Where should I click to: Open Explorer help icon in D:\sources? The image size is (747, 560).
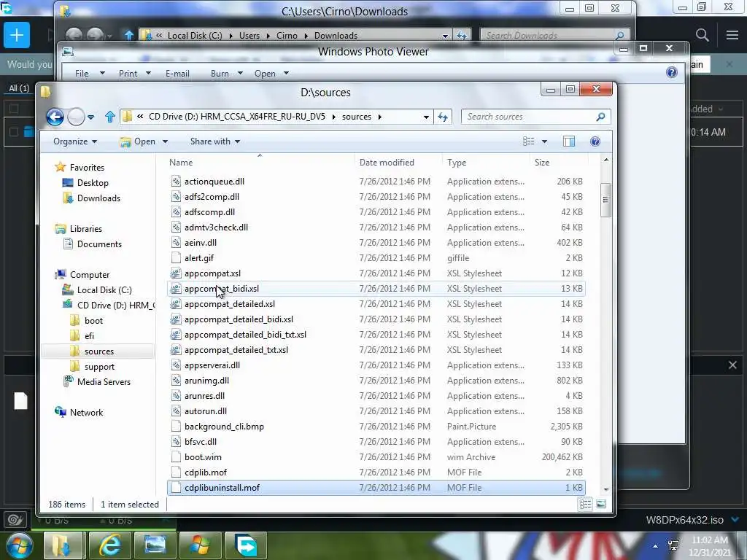click(x=595, y=141)
